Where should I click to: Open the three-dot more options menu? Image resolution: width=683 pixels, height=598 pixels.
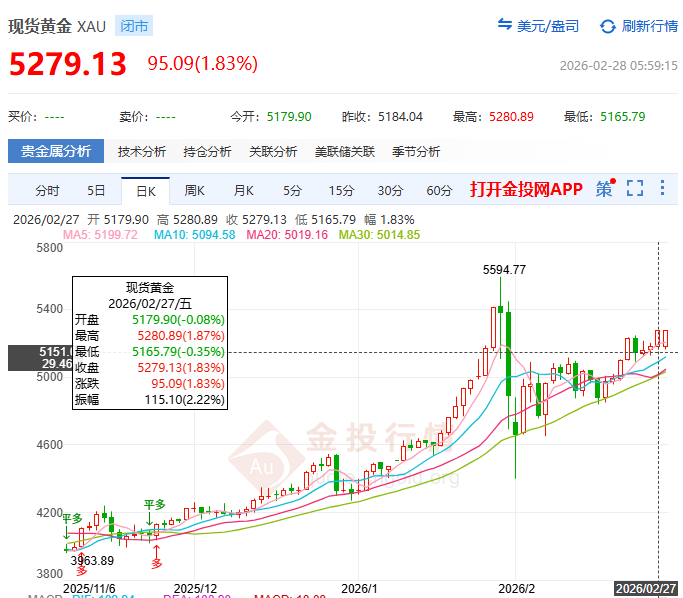pos(662,188)
